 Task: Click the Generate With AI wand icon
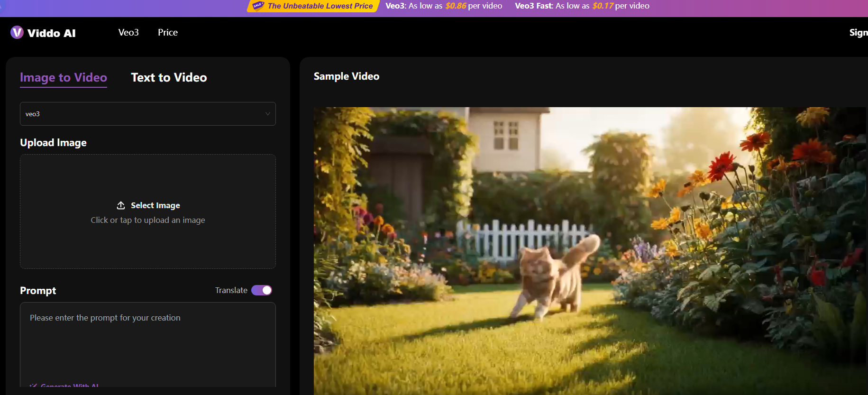tap(33, 386)
